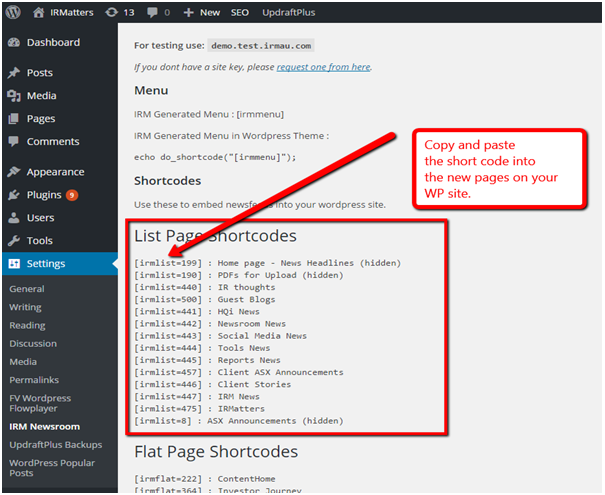Viewport: 605px width, 495px height.
Task: Click the Users person icon
Action: click(x=14, y=218)
